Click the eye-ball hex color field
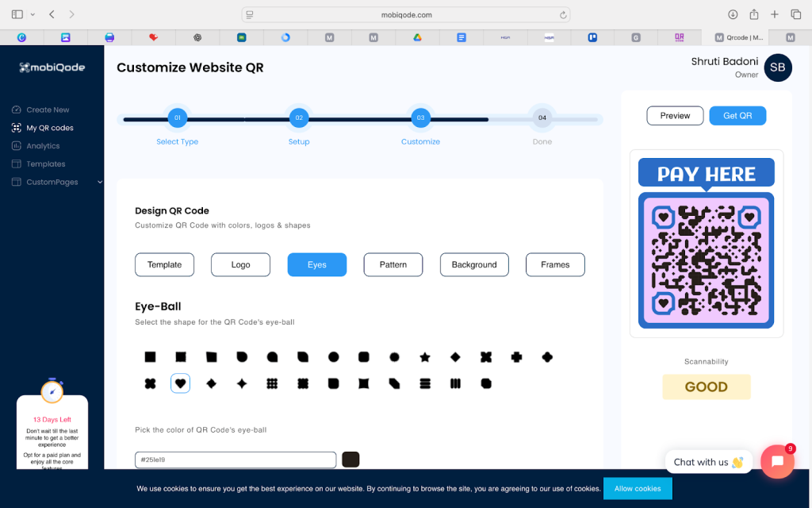This screenshot has width=812, height=508. [236, 460]
